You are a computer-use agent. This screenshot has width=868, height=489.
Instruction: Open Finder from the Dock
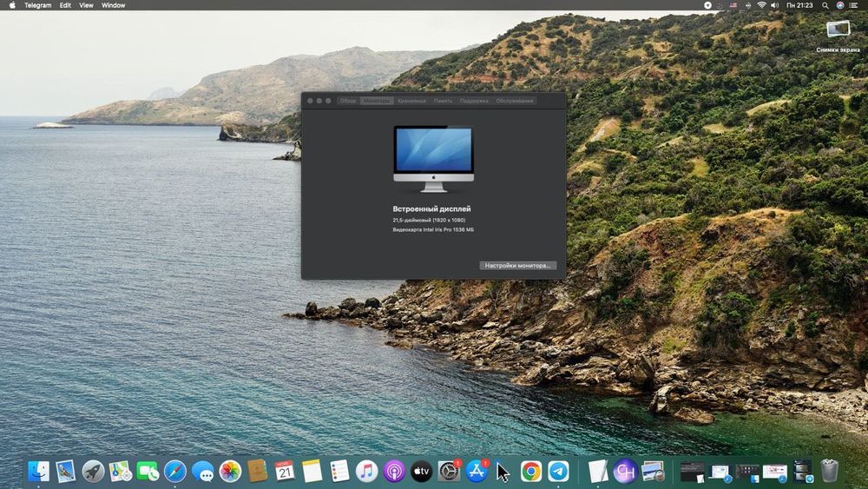point(38,472)
